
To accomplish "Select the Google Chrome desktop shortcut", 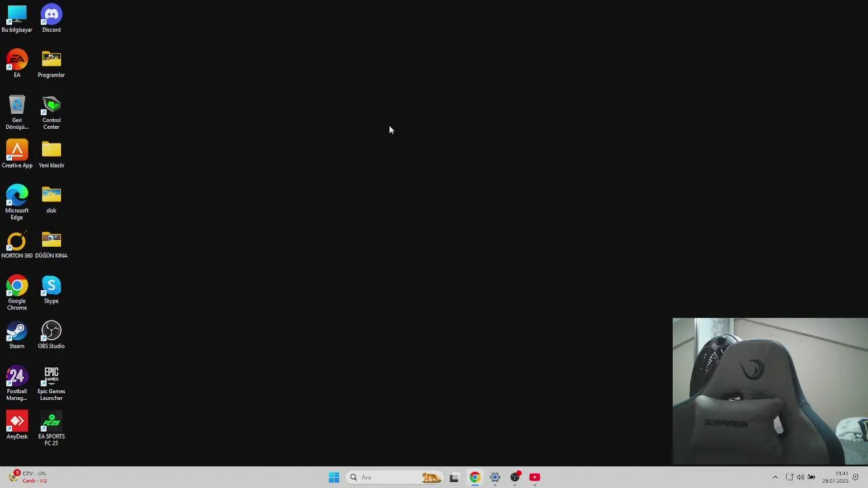I will click(17, 293).
